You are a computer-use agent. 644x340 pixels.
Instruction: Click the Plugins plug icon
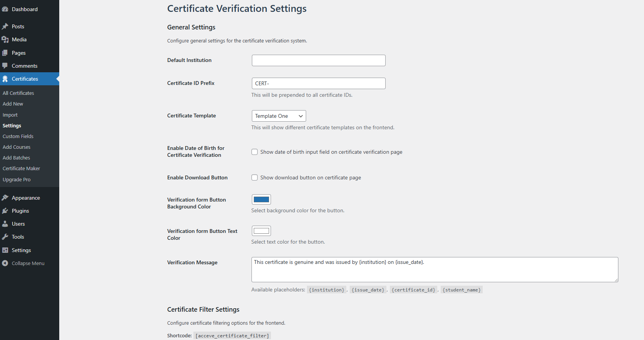pos(5,211)
